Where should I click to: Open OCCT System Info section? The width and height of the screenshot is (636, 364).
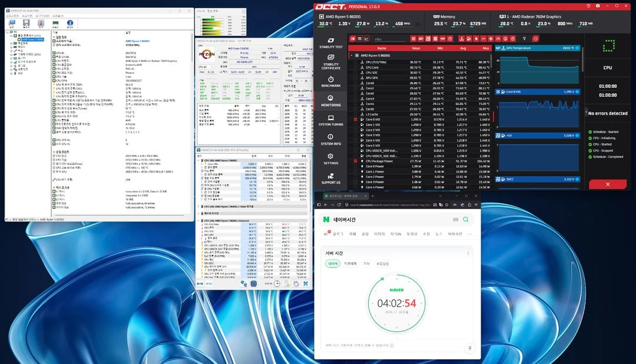[x=330, y=140]
